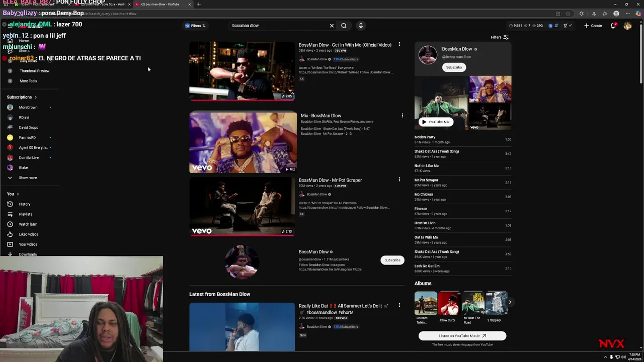The image size is (644, 362).
Task: Clear the search box with the X icon
Action: 332,26
